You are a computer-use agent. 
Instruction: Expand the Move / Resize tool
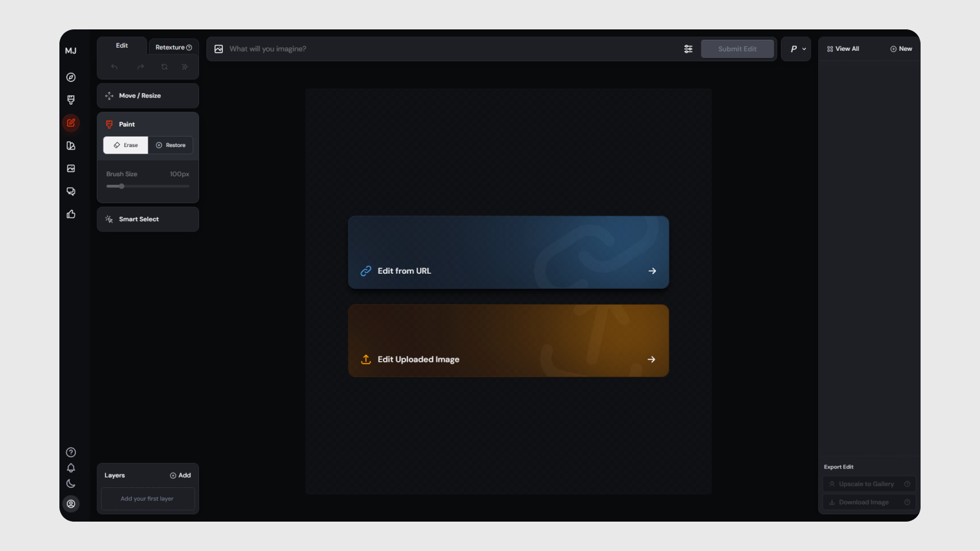(147, 96)
